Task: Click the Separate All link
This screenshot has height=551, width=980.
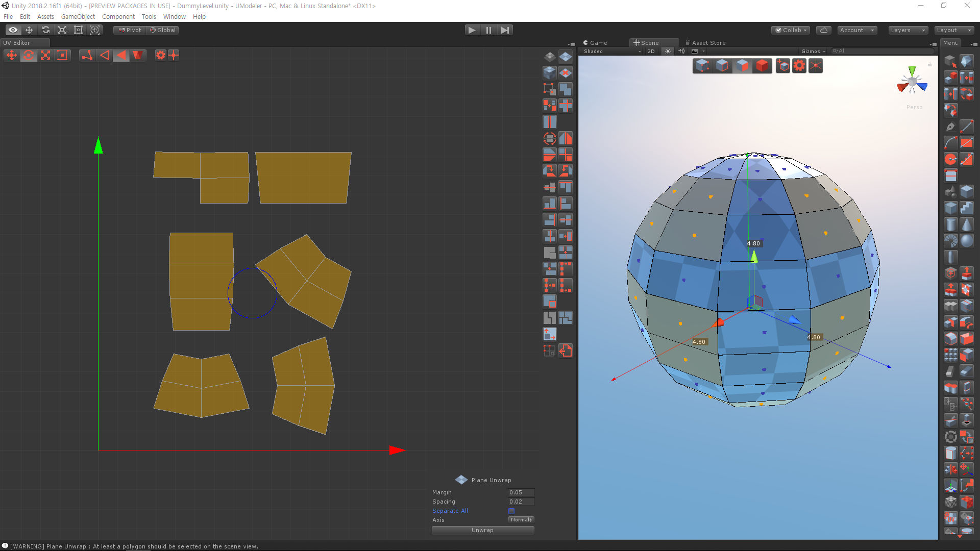Action: point(449,510)
